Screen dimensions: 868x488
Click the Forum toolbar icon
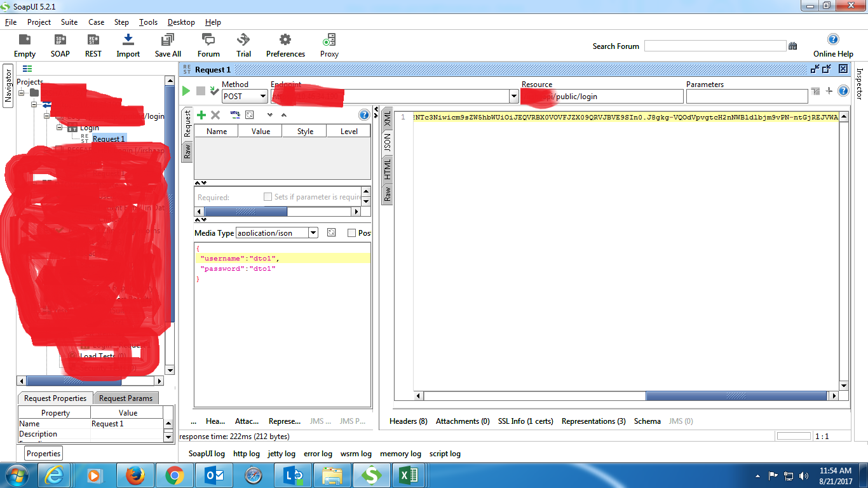208,40
